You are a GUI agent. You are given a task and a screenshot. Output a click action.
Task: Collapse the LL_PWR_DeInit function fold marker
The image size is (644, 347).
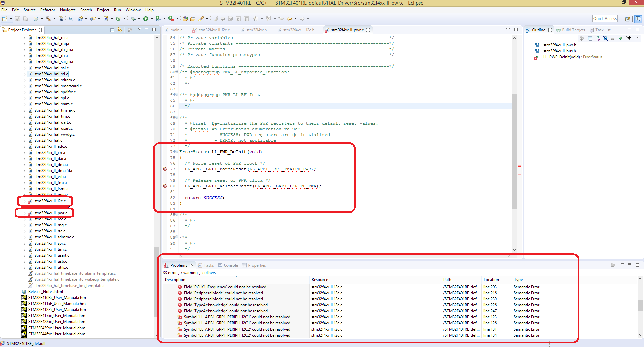point(177,152)
